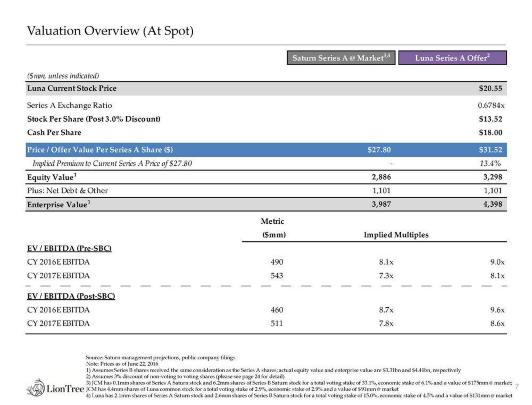Click the 'Source: Saturn management projections' line
532x405 pixels.
(x=160, y=357)
